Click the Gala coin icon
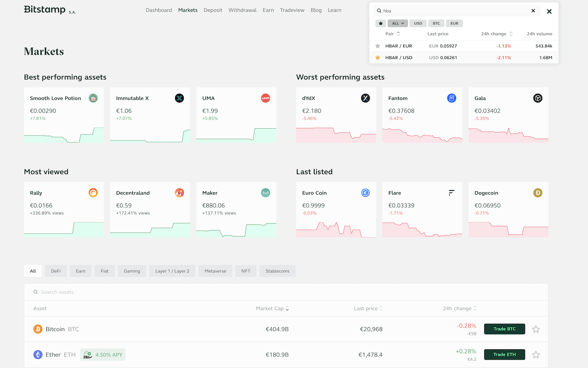 click(x=538, y=98)
